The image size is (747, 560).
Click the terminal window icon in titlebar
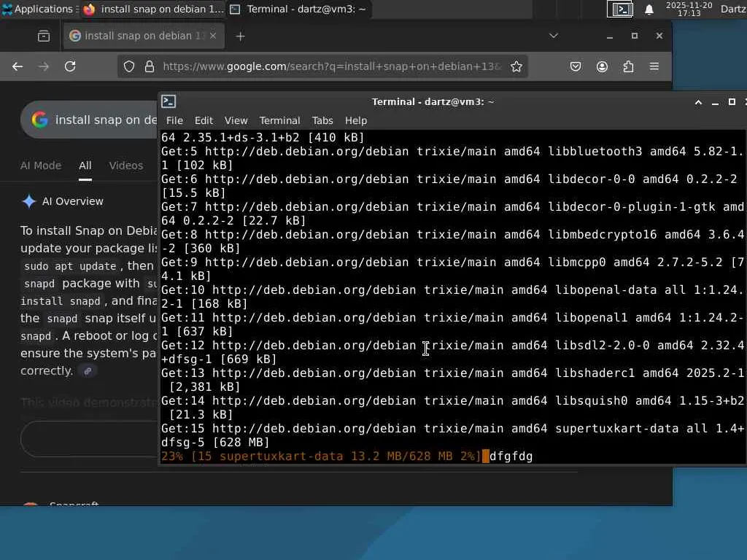[x=169, y=101]
